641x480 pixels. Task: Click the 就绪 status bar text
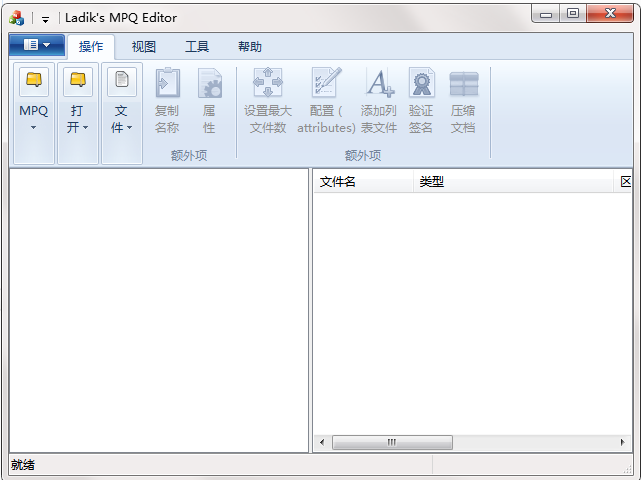pos(23,465)
